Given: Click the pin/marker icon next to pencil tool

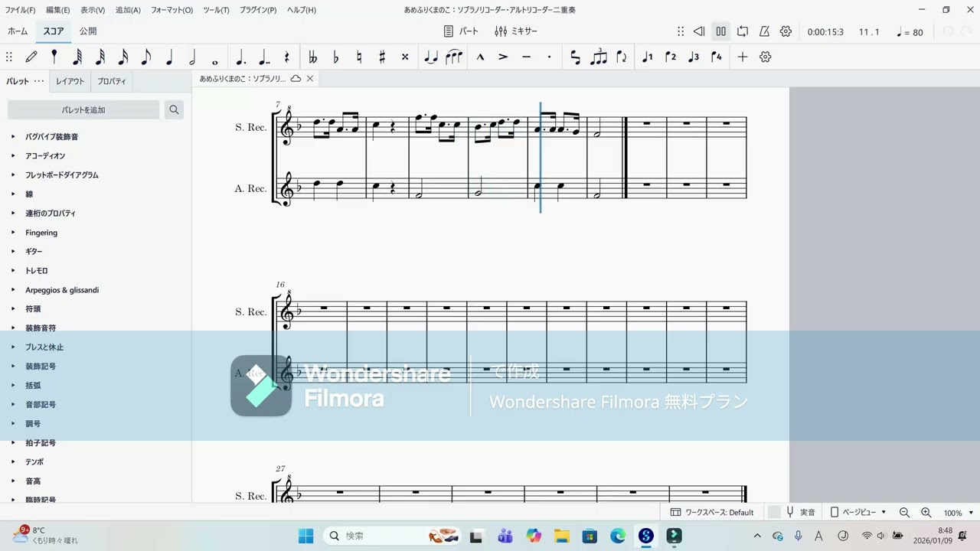Looking at the screenshot, I should (x=54, y=57).
